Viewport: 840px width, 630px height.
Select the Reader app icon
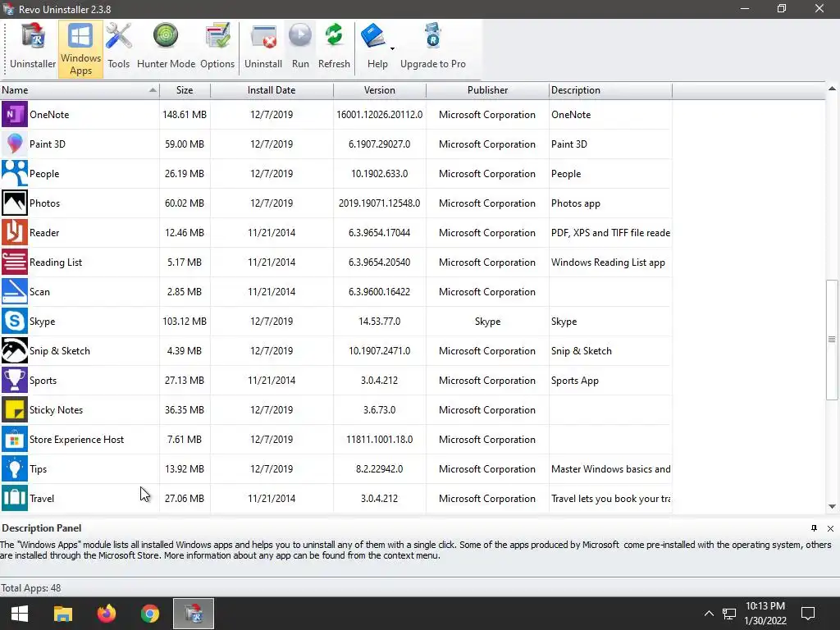[15, 232]
